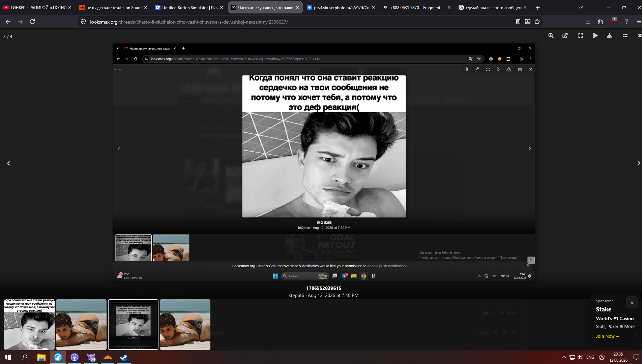
Task: Go back to the previous page
Action: [8, 22]
